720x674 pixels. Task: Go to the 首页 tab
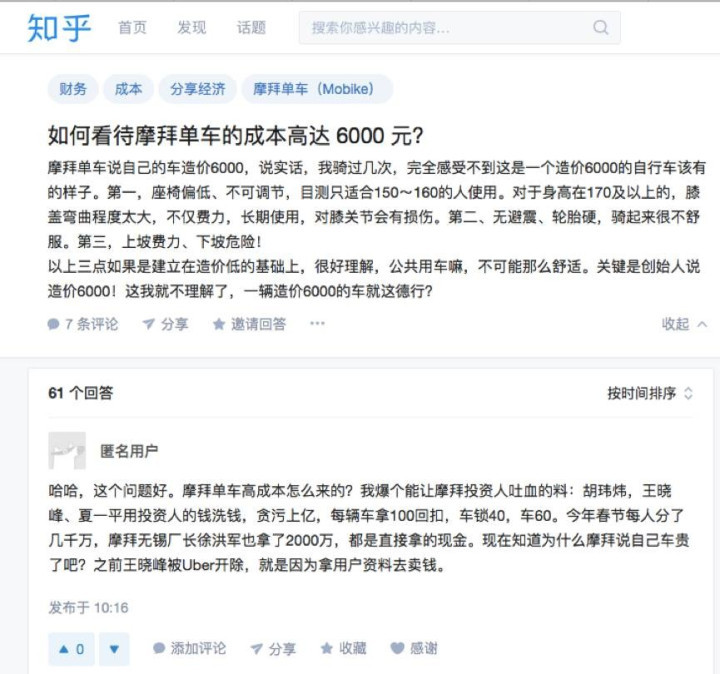click(x=132, y=28)
